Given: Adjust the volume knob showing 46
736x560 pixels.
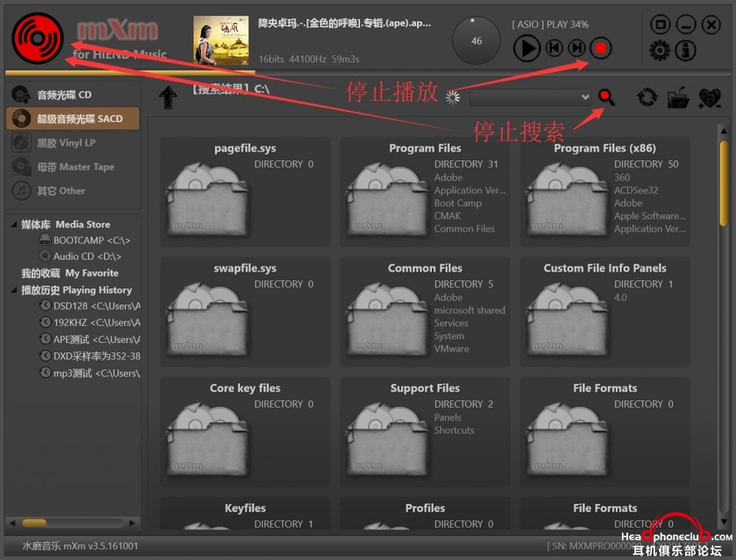Looking at the screenshot, I should [476, 40].
